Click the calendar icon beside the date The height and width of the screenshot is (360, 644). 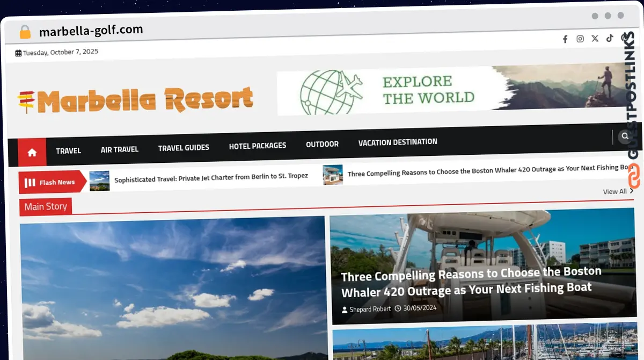(18, 53)
